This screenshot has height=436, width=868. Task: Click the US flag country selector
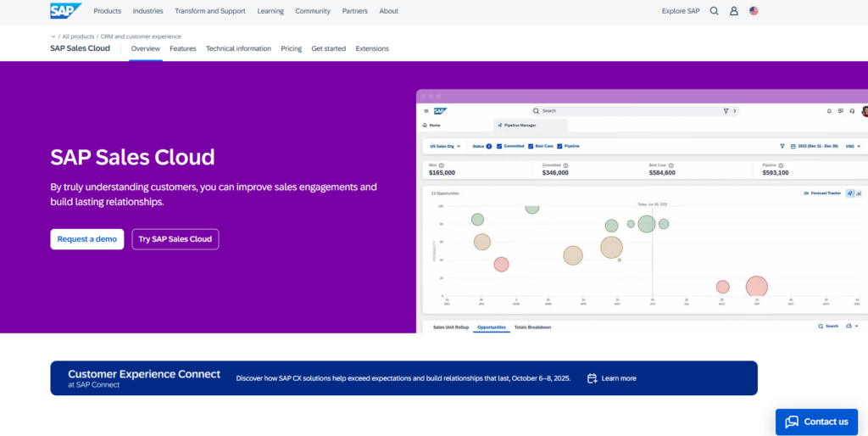754,11
